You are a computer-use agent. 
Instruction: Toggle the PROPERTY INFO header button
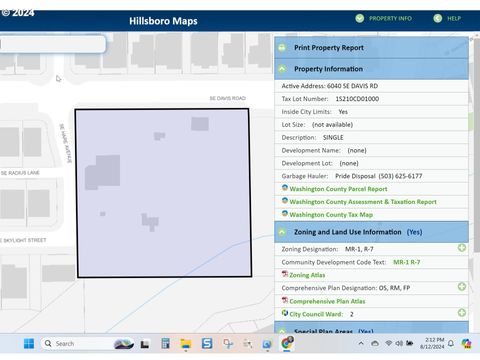pos(383,18)
